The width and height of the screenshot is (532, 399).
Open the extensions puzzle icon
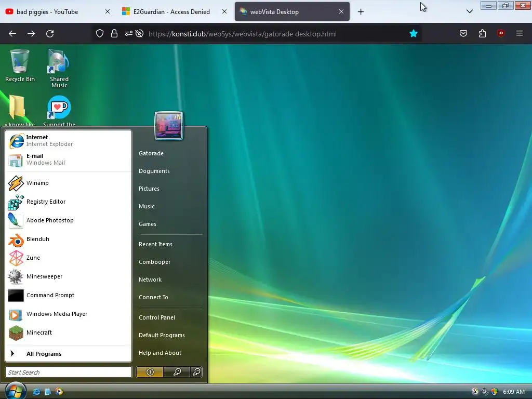point(482,33)
